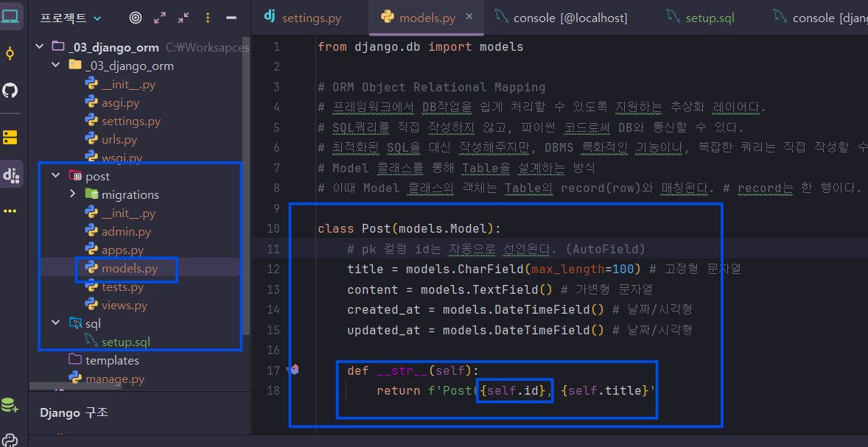Select the post folder in the tree
This screenshot has height=447, width=868.
[88, 176]
